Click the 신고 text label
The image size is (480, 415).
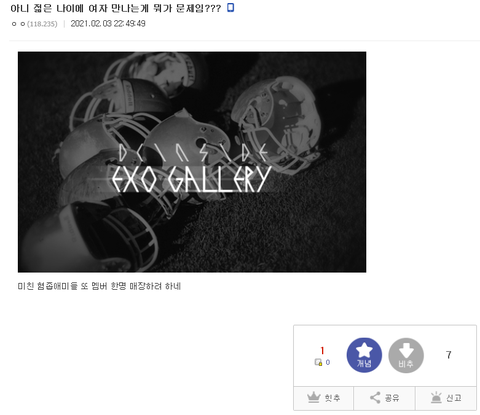tap(454, 398)
